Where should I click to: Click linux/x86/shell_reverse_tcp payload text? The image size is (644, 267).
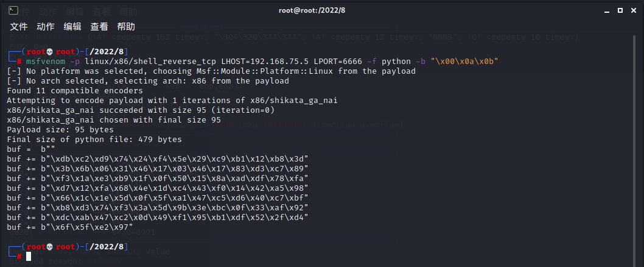coord(150,62)
